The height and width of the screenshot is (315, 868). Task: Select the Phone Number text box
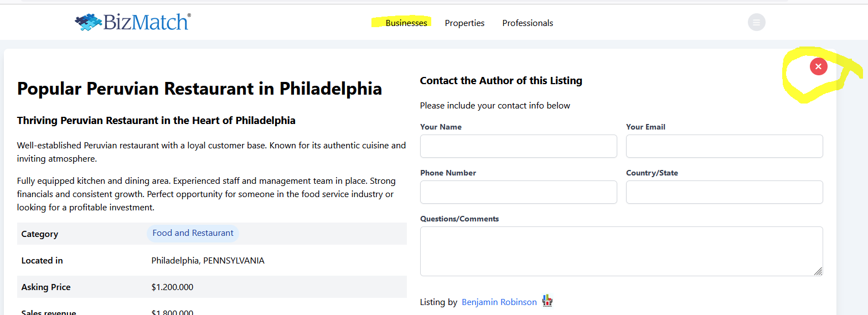pyautogui.click(x=518, y=192)
